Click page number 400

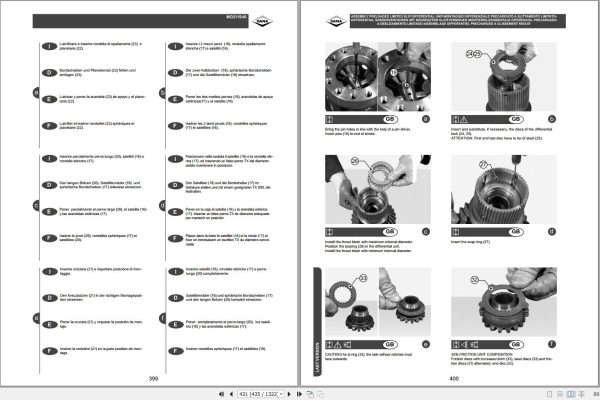[x=453, y=379]
